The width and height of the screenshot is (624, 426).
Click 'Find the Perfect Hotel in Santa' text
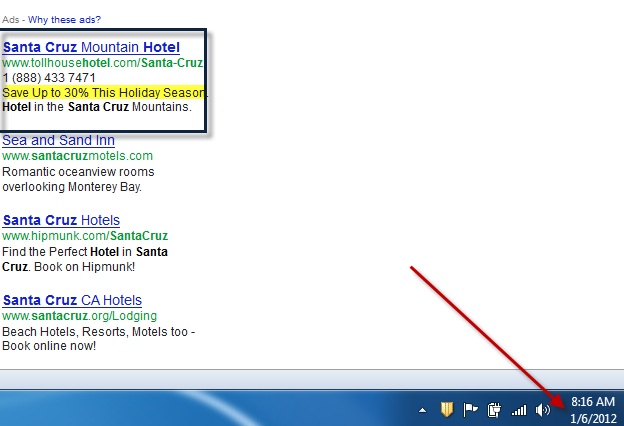click(85, 252)
